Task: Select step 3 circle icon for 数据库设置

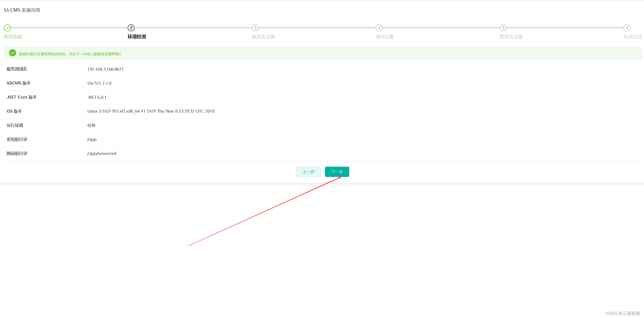Action: [x=255, y=28]
